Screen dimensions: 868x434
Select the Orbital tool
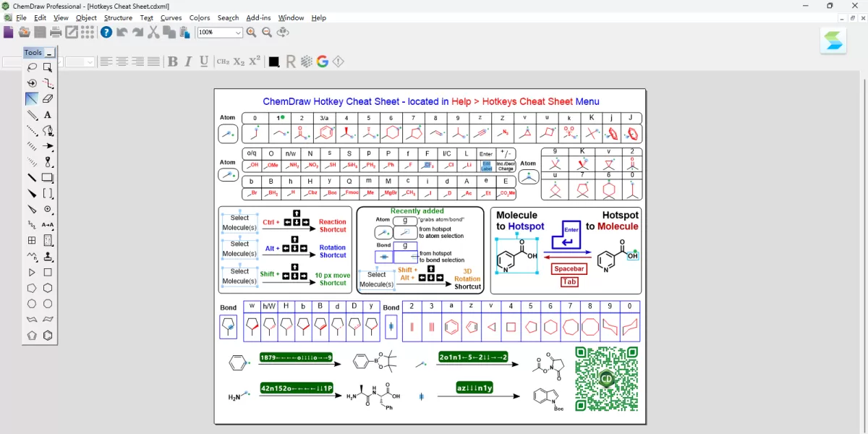pos(48,162)
